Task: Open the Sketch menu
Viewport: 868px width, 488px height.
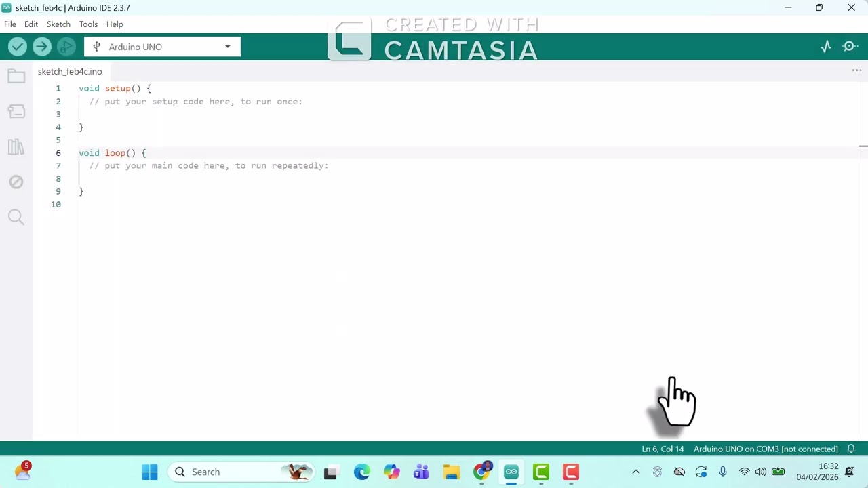Action: click(58, 24)
